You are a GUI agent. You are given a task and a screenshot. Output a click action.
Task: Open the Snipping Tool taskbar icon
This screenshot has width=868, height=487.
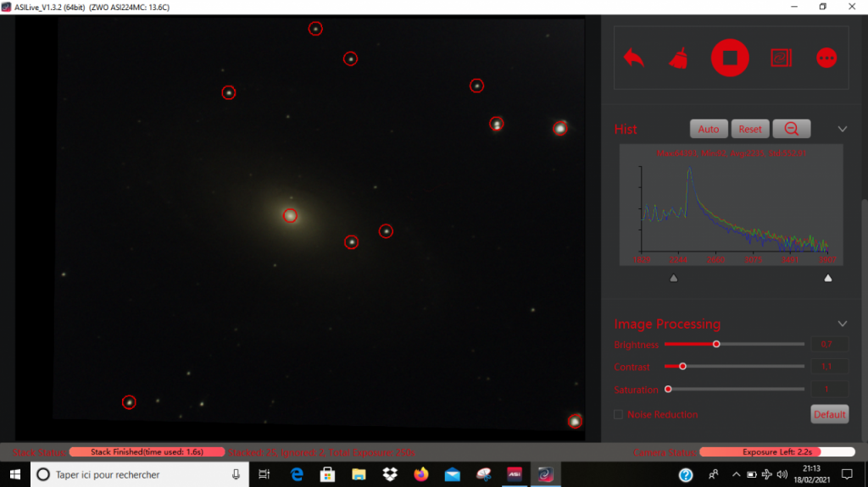coord(483,474)
